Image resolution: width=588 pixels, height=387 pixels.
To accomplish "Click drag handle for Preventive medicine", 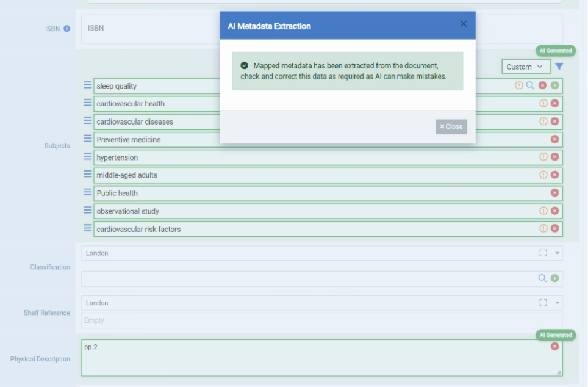I will tap(87, 139).
